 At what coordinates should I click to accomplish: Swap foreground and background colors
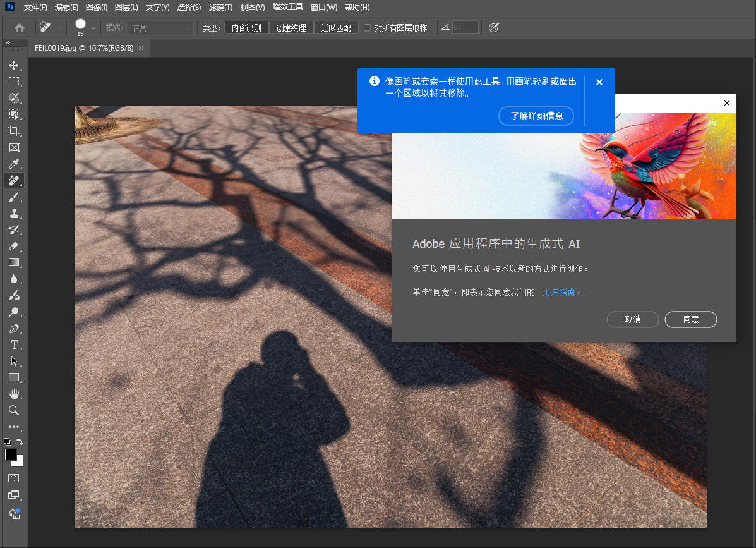coord(20,441)
